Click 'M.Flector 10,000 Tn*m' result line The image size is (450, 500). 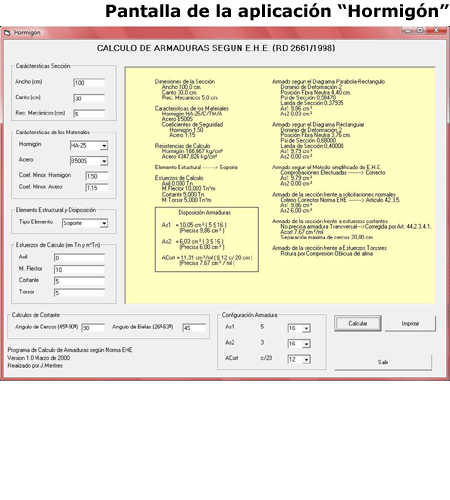tap(189, 189)
